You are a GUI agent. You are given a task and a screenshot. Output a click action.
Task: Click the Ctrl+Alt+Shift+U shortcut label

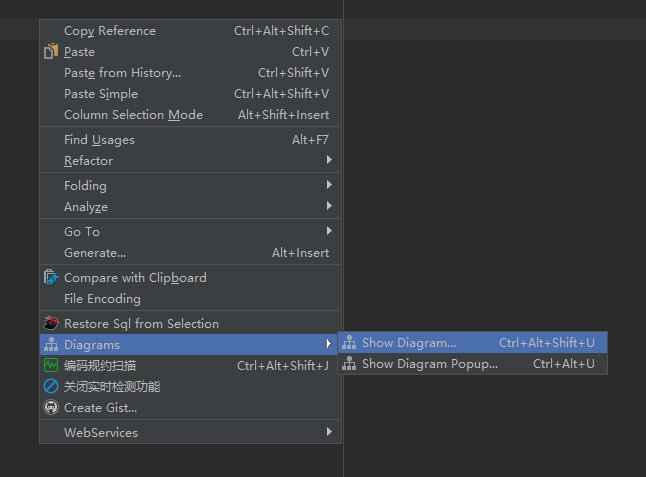[547, 343]
